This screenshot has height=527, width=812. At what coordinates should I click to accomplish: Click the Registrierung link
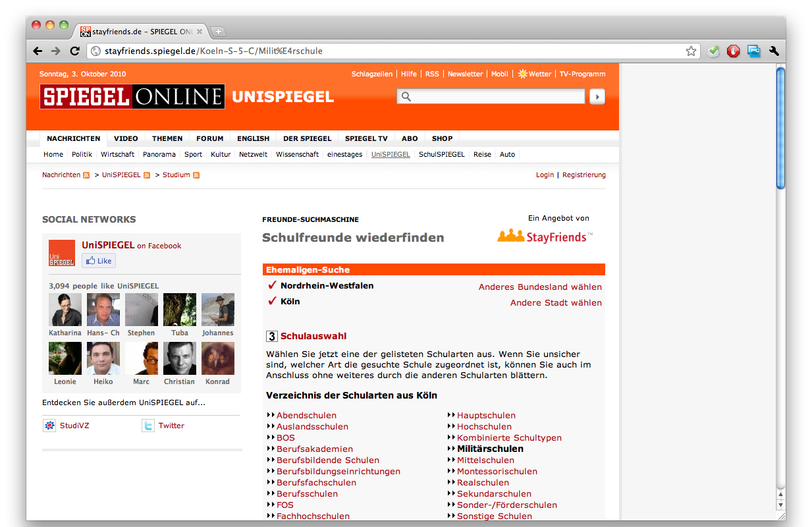pos(584,175)
